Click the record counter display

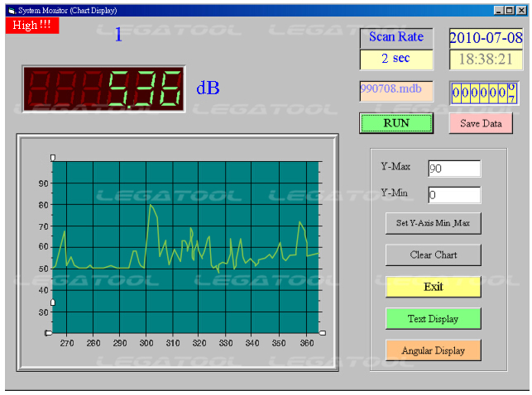484,93
